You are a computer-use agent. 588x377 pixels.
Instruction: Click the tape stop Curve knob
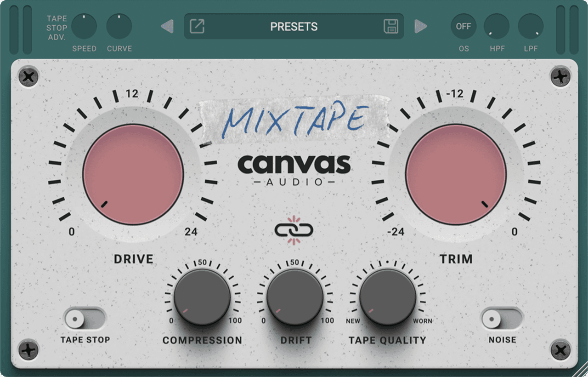tap(119, 26)
